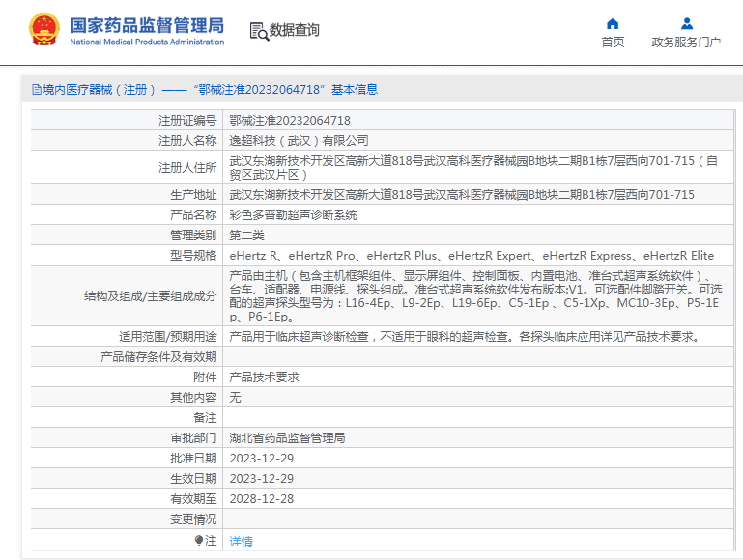The image size is (743, 560).
Task: Click the 适用范围/预期用途 label
Action: tap(168, 337)
